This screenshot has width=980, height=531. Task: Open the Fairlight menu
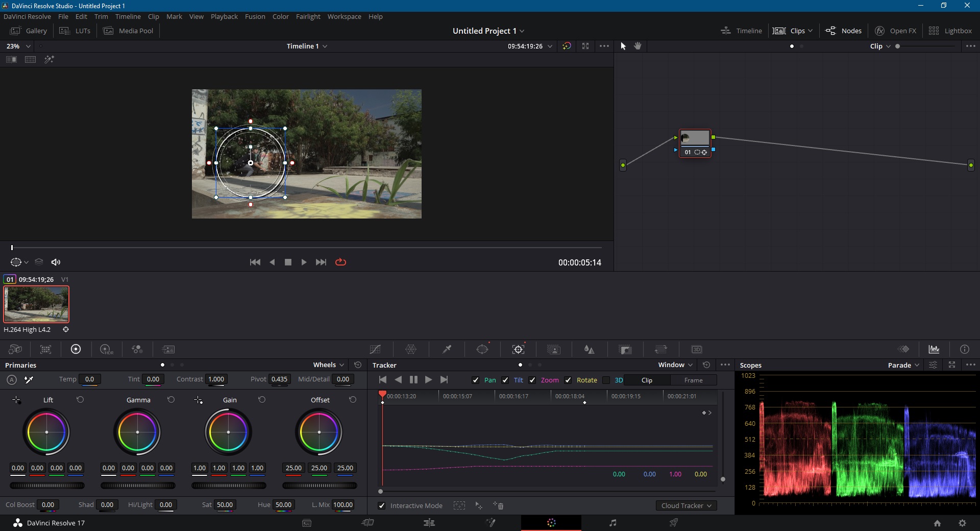point(308,16)
